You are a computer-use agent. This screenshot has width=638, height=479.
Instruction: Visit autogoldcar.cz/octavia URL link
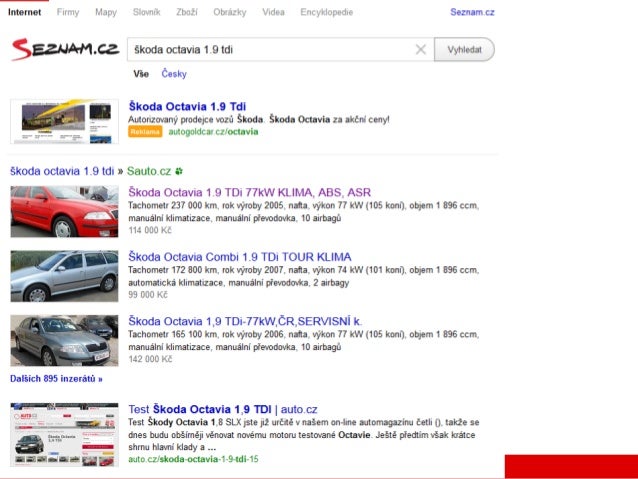213,132
